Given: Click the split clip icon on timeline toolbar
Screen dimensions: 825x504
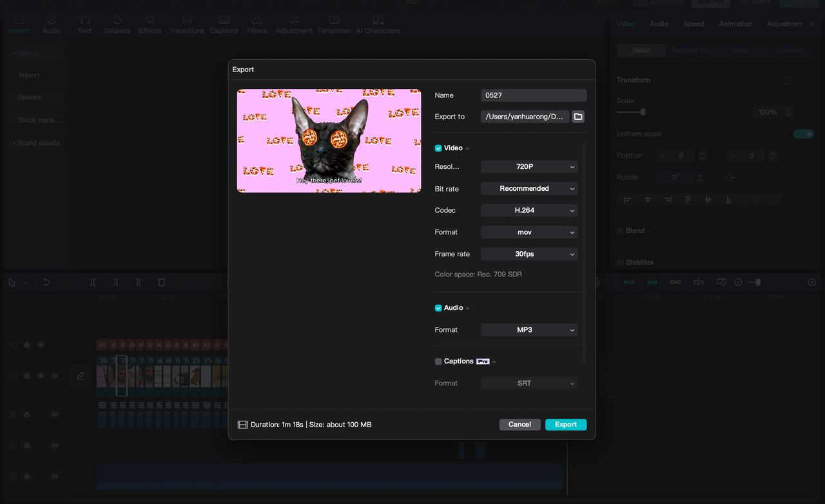Looking at the screenshot, I should pos(92,282).
